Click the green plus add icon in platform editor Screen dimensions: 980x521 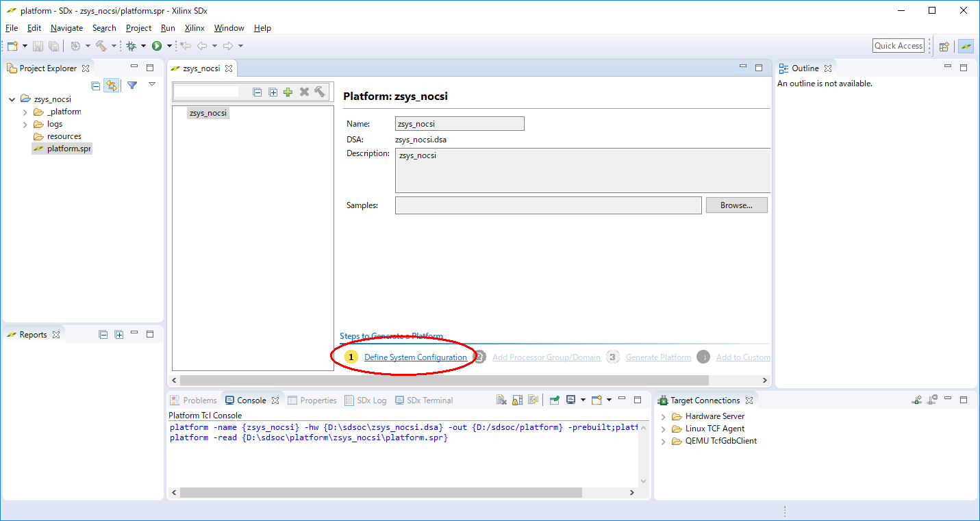[288, 92]
